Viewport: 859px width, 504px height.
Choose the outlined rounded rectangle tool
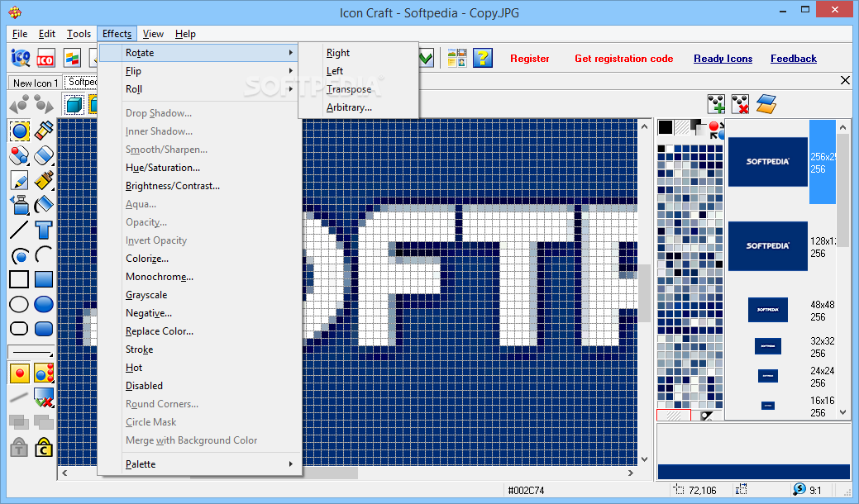19,328
